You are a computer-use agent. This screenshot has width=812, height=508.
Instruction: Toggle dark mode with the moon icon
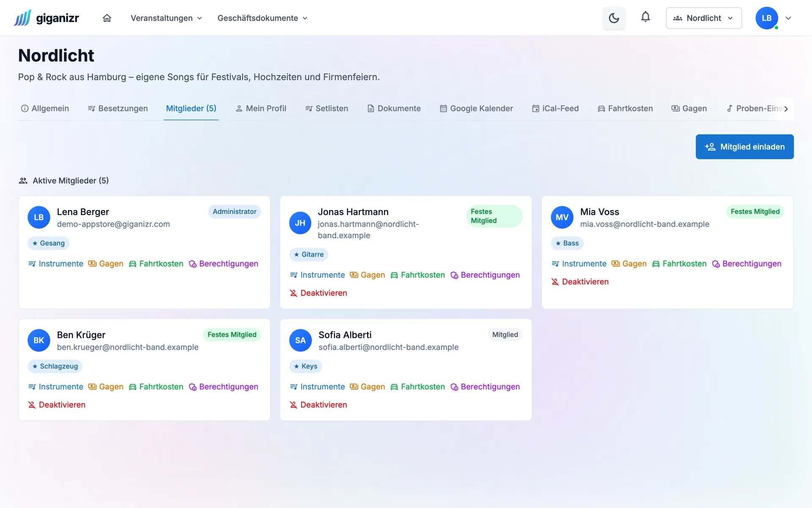[x=614, y=18]
